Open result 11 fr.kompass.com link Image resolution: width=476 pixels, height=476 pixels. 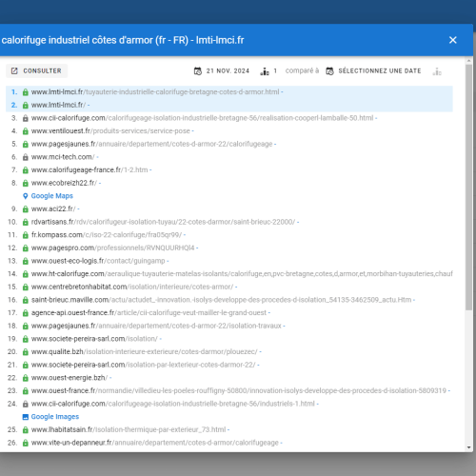point(107,235)
